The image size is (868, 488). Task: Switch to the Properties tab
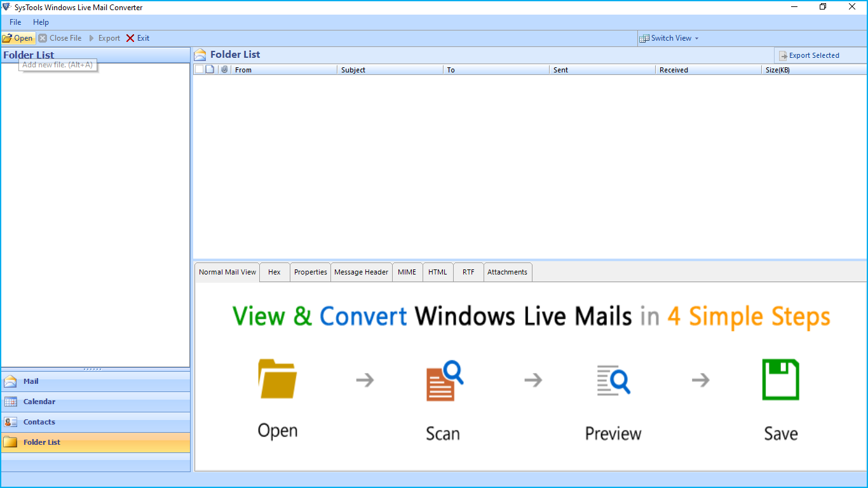311,272
